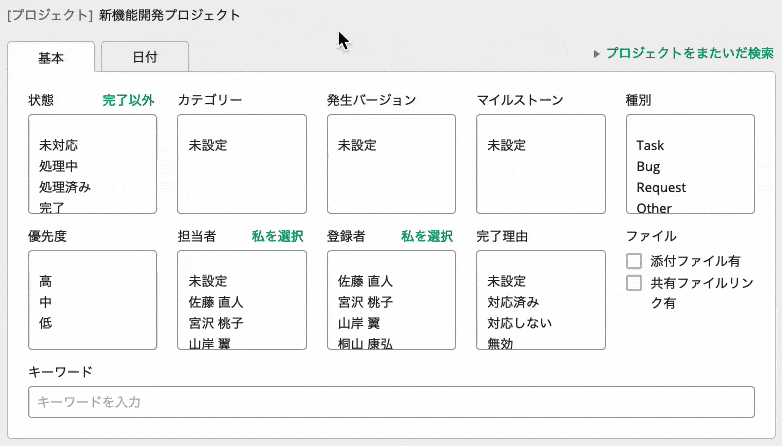The image size is (782, 446).
Task: Select 未設定 in the マイルストーン list
Action: pyautogui.click(x=506, y=146)
